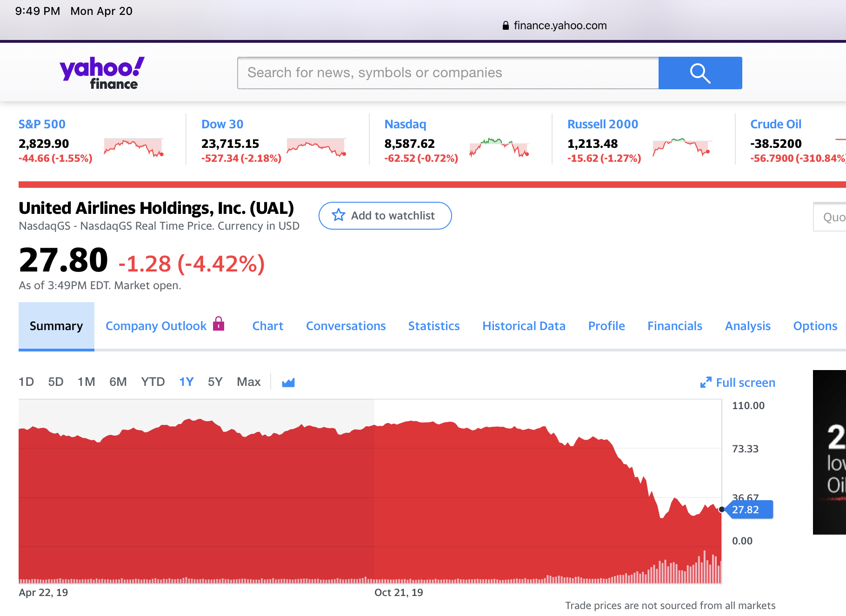Open the chart in Full screen

738,383
